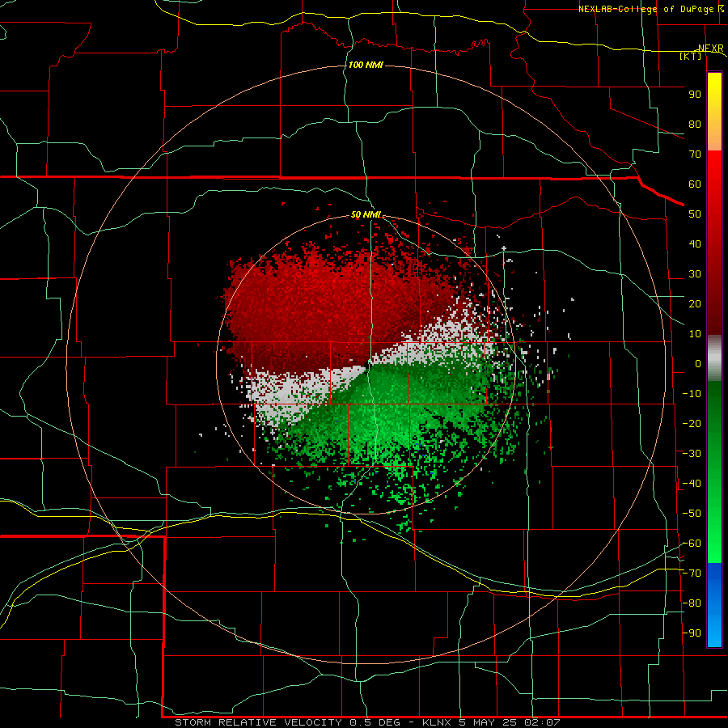Select the 60 value on velocity scale
The height and width of the screenshot is (728, 728).
(695, 184)
